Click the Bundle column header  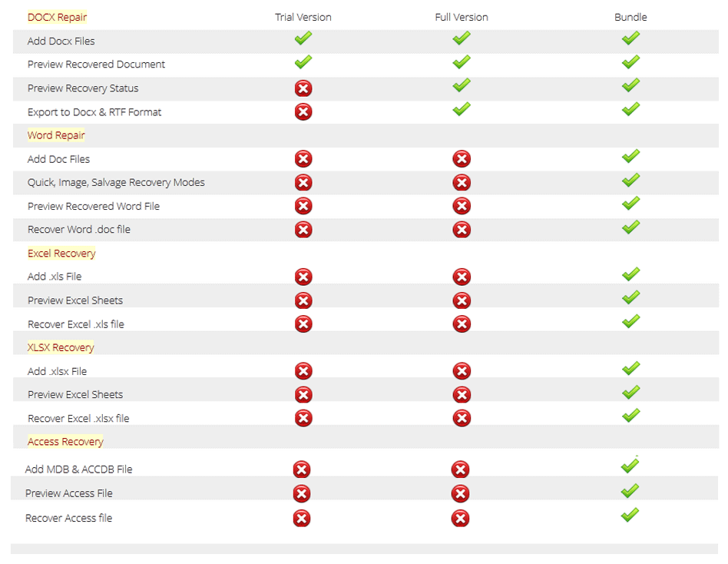(x=630, y=17)
